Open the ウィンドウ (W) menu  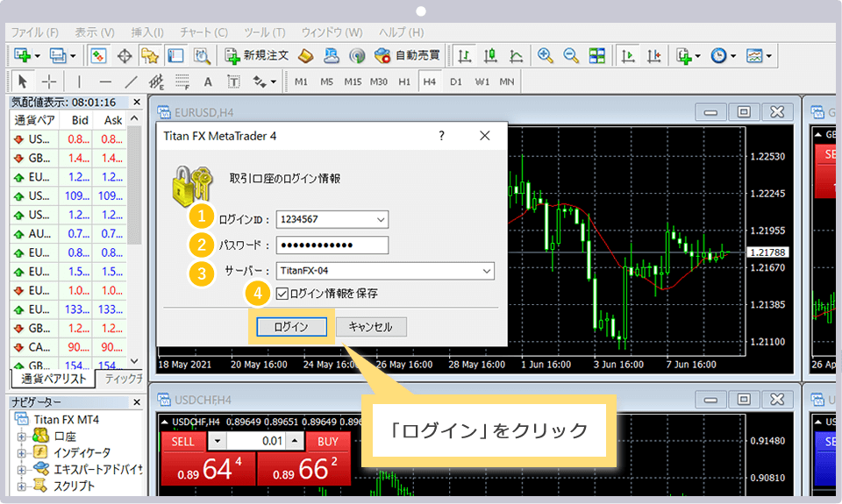point(332,32)
